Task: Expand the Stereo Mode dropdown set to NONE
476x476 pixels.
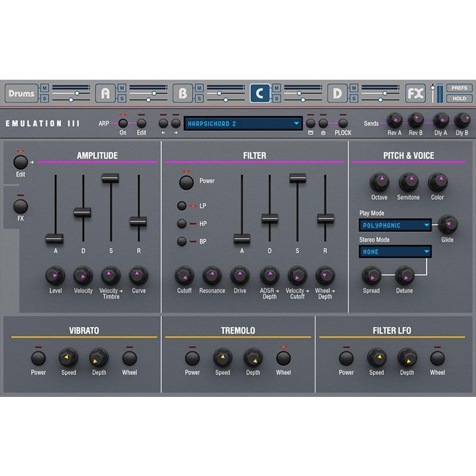Action: [393, 252]
